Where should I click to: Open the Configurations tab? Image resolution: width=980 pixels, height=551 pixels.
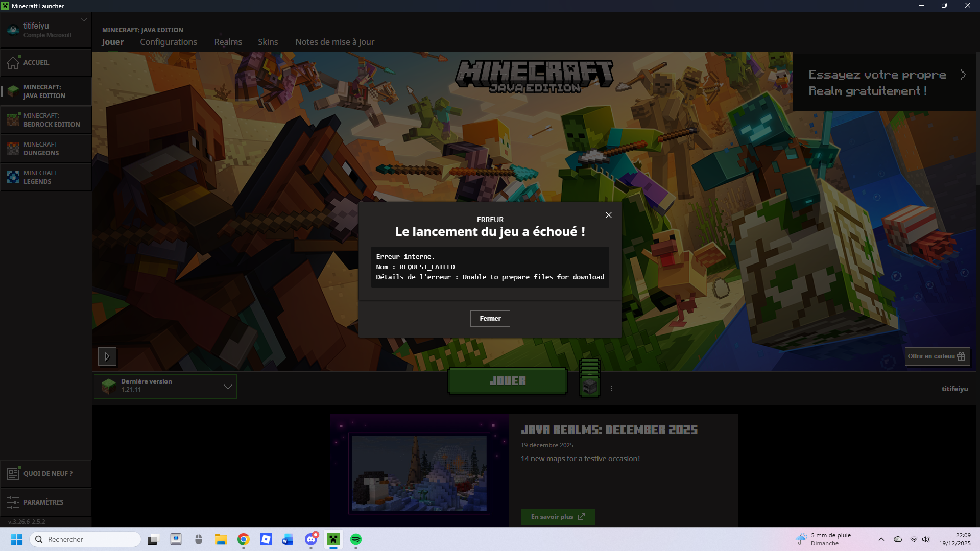coord(169,42)
